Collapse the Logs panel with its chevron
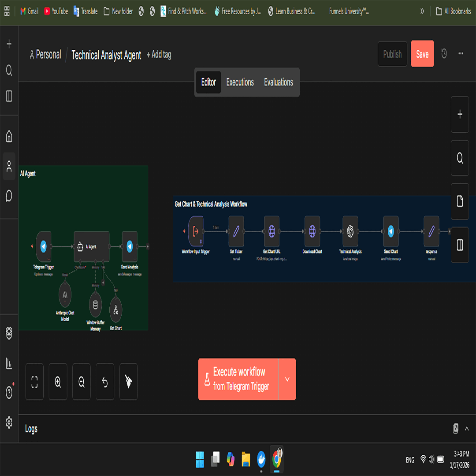This screenshot has width=476, height=476. click(x=467, y=428)
